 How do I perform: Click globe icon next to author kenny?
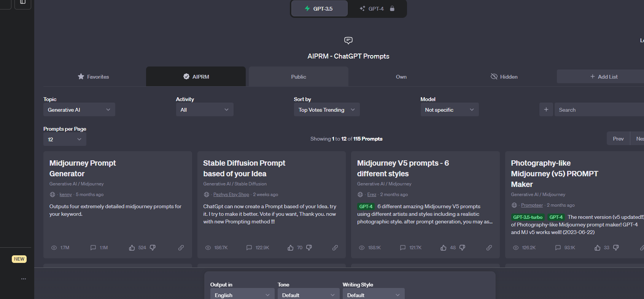[x=52, y=195]
